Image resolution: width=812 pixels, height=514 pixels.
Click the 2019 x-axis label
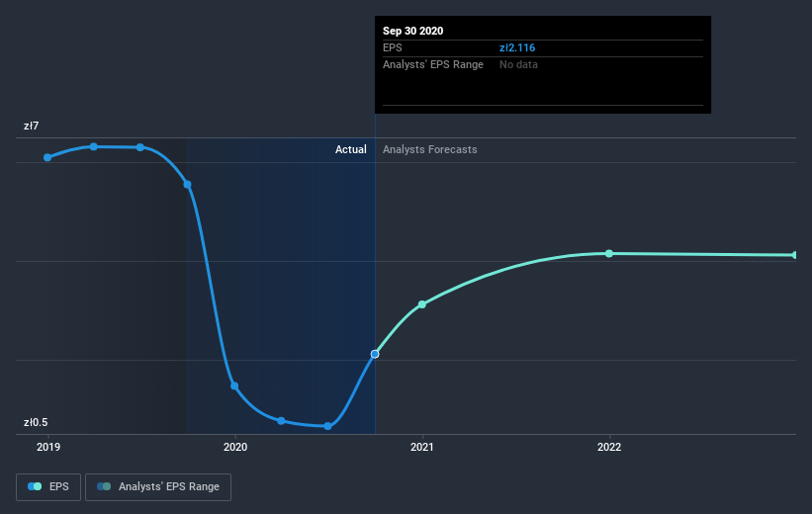[x=48, y=447]
